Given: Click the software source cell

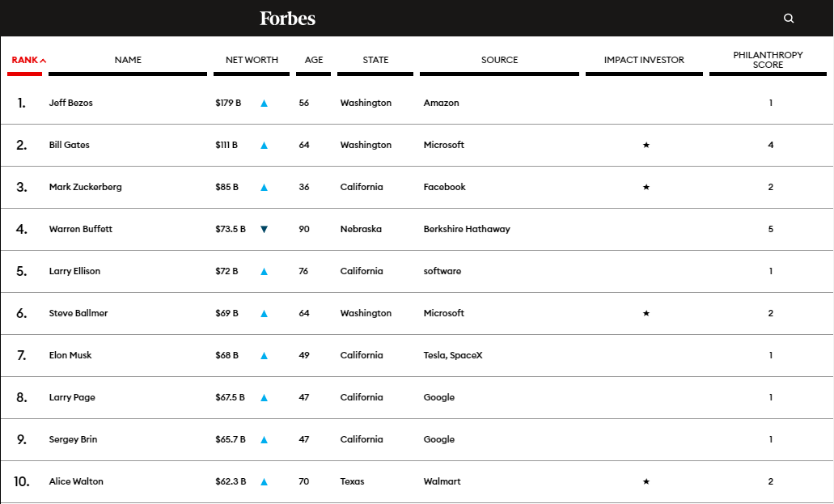Looking at the screenshot, I should (x=442, y=271).
